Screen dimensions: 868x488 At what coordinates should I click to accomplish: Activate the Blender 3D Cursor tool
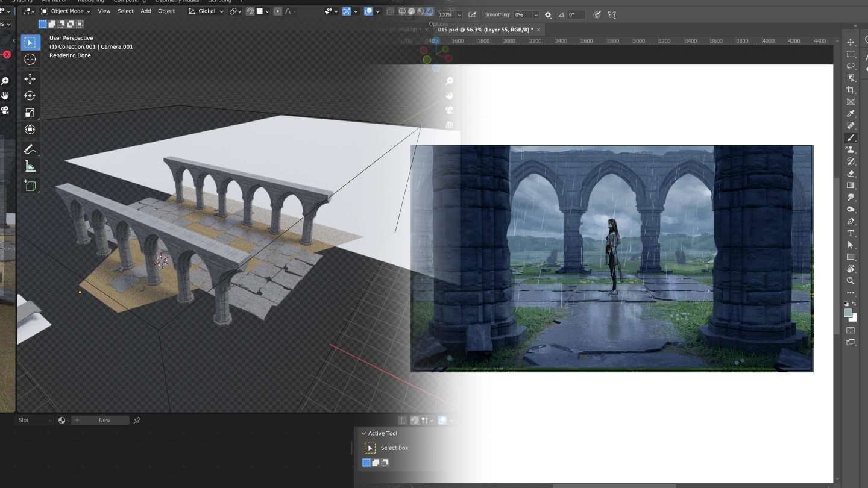(30, 59)
